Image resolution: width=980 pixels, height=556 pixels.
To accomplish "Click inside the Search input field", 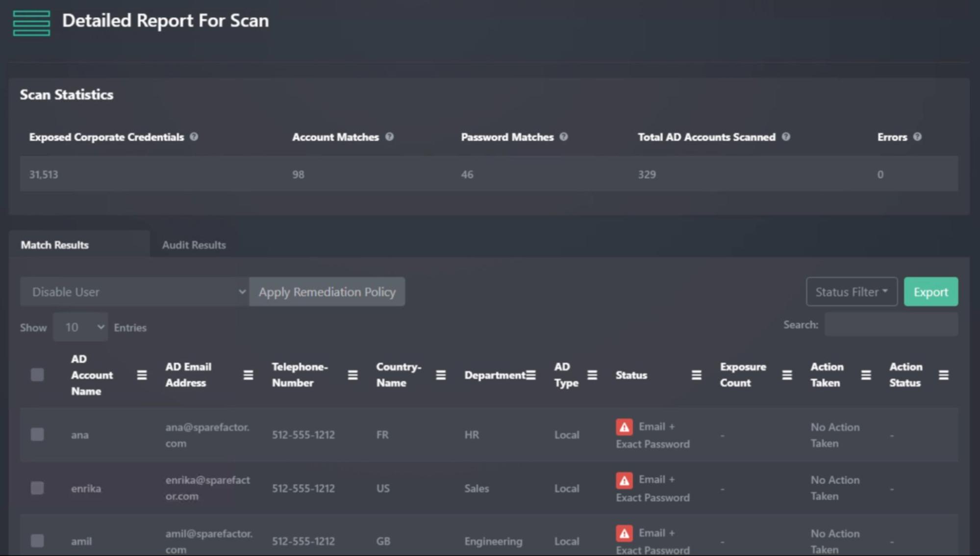I will (x=891, y=325).
